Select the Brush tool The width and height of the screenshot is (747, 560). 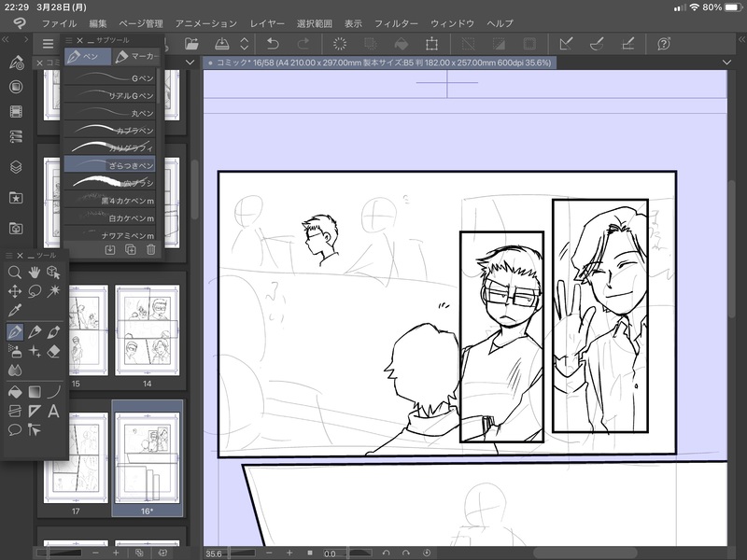point(53,332)
